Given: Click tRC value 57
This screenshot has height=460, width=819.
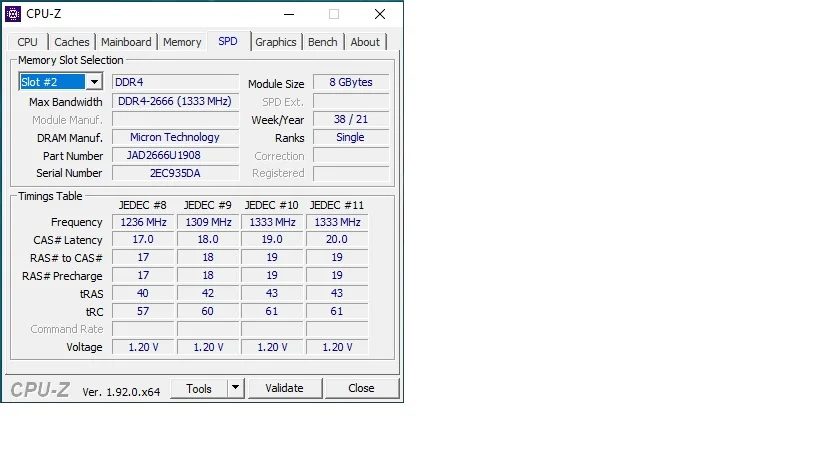Looking at the screenshot, I should (x=143, y=311).
